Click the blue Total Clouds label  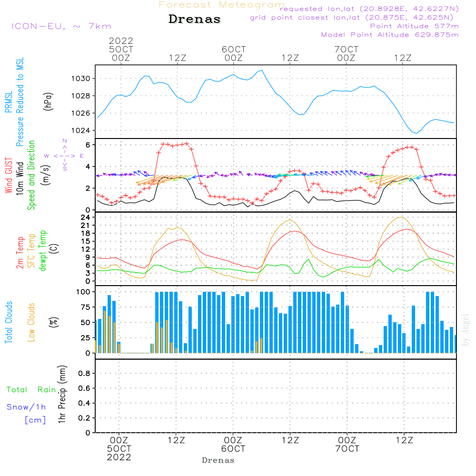point(8,322)
